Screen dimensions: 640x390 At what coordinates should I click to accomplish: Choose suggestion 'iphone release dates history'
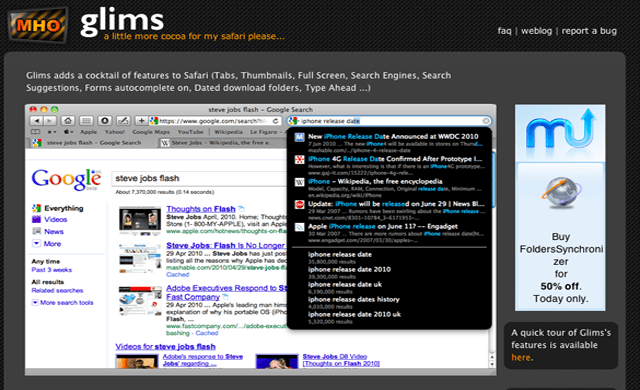[x=353, y=299]
